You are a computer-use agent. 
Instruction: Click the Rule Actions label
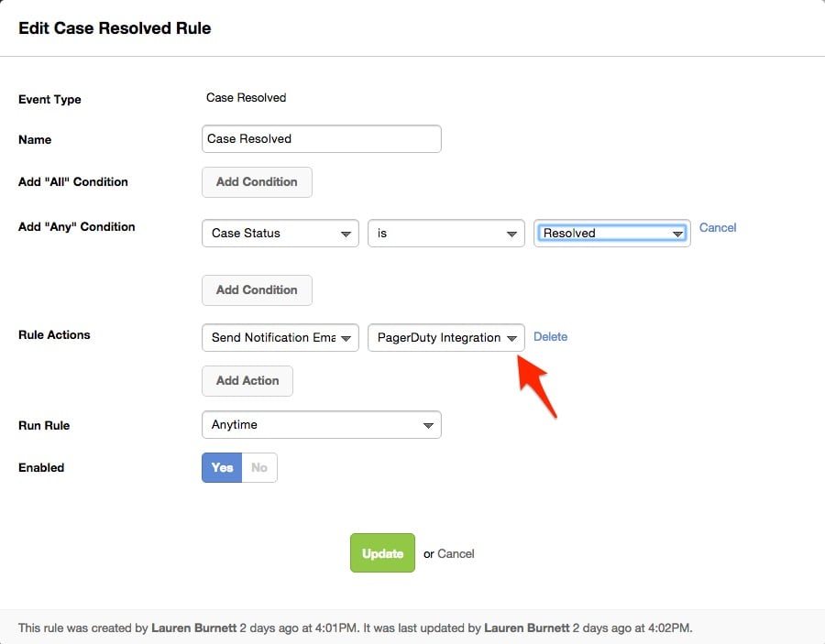pos(54,335)
